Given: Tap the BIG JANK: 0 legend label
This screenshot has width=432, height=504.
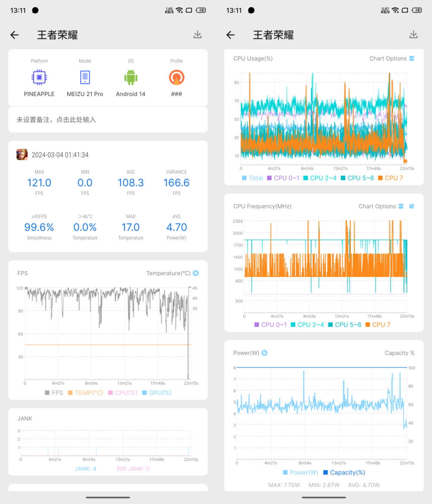Looking at the screenshot, I should 133,469.
